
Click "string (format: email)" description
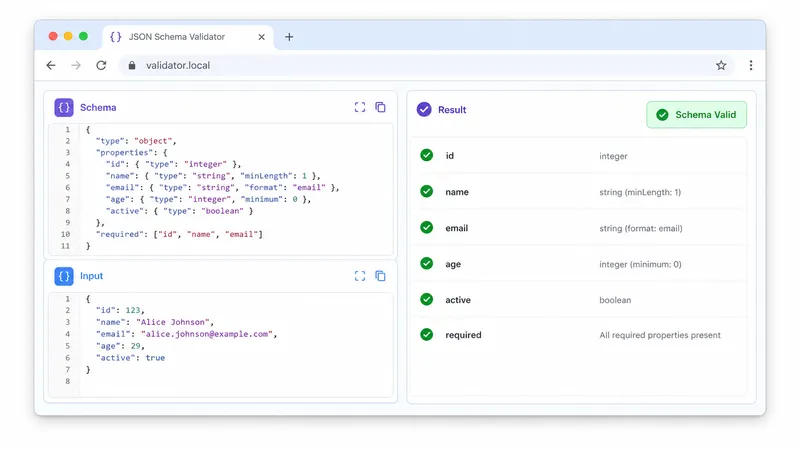click(641, 229)
